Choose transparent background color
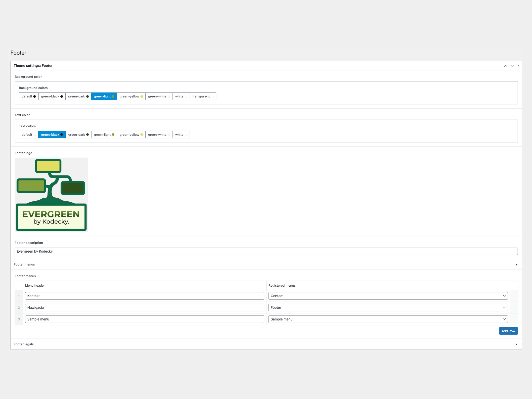The width and height of the screenshot is (532, 399). pos(203,96)
